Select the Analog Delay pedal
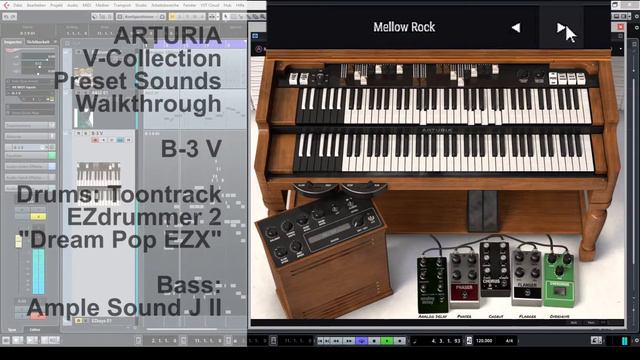The width and height of the screenshot is (640, 360). [433, 284]
